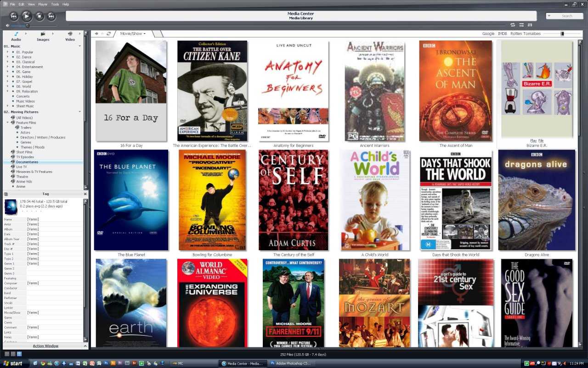Stop playback with the Stop button
The image size is (588, 368).
40,16
